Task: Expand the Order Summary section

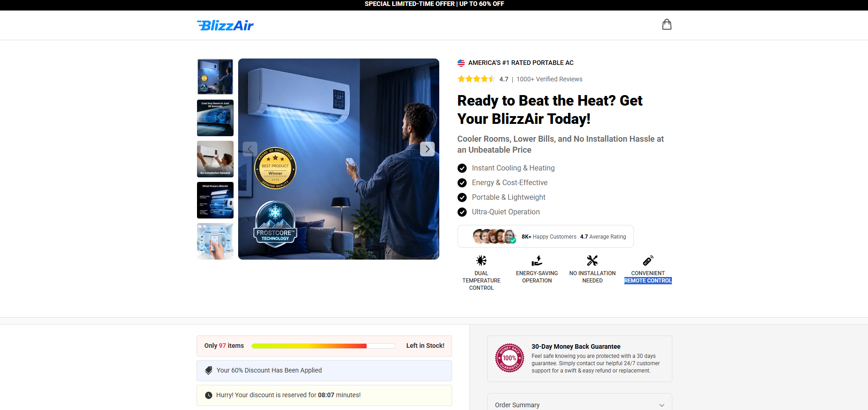Action: pos(580,405)
